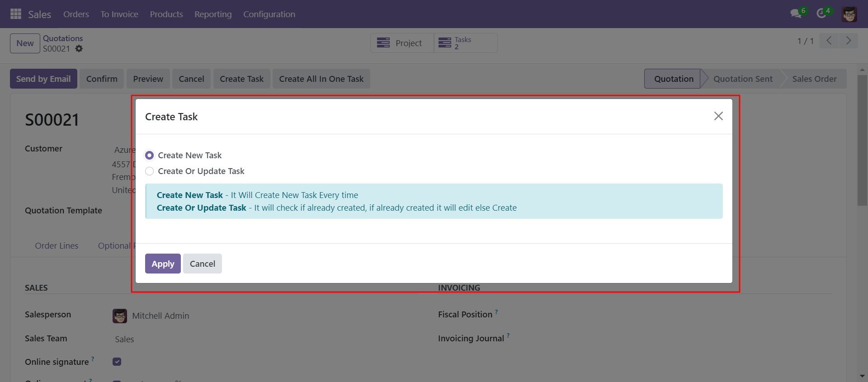Open the Tasks 2 smart button
This screenshot has height=382, width=868.
[466, 43]
